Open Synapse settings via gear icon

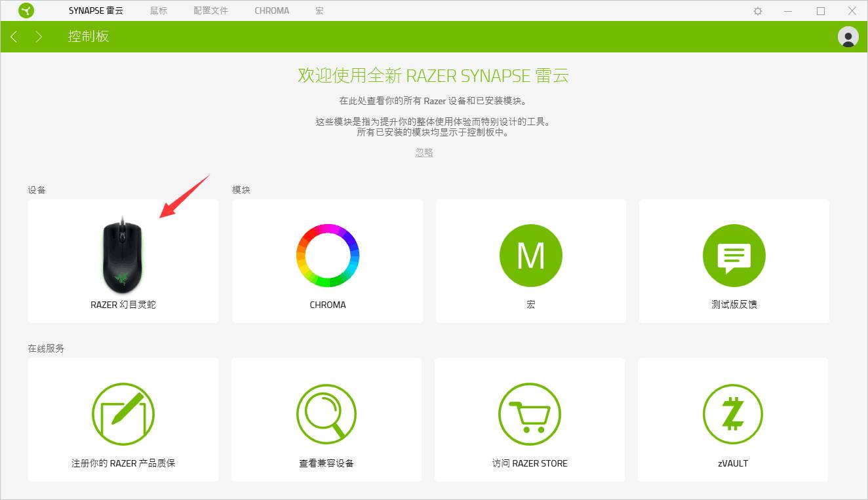point(757,10)
